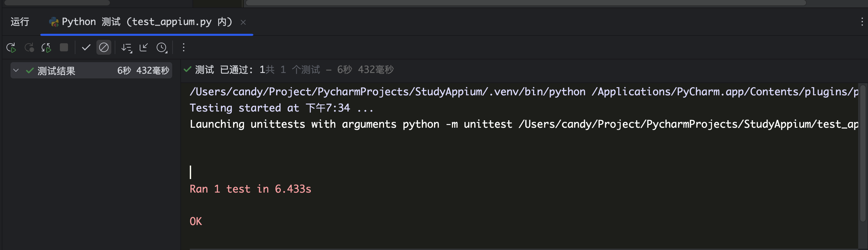868x250 pixels.
Task: Click the top horizontal scrollbar thumb
Action: point(525,3)
